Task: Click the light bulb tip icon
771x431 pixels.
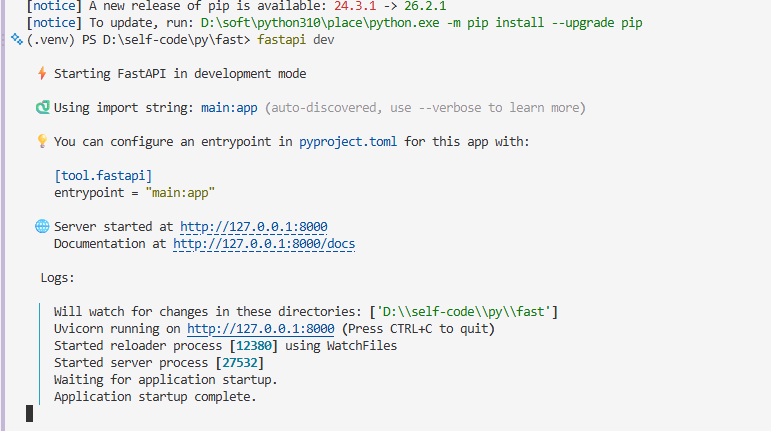Action: click(x=42, y=141)
